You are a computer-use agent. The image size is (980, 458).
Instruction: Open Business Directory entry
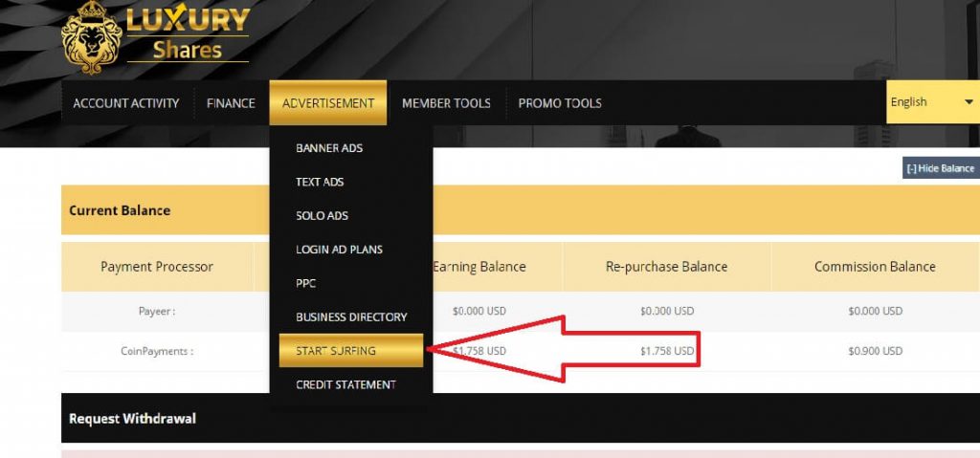pyautogui.click(x=350, y=316)
